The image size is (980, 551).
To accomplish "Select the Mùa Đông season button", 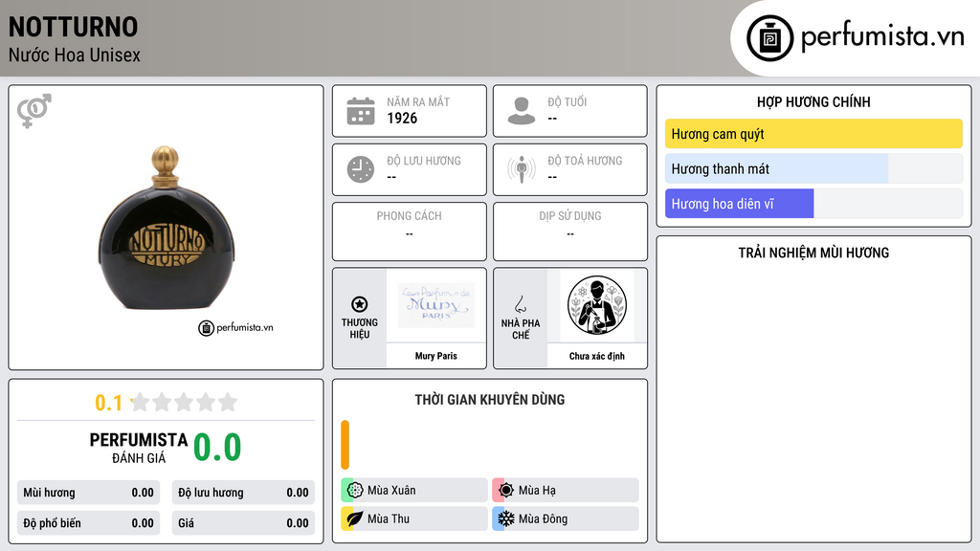I will (x=566, y=518).
